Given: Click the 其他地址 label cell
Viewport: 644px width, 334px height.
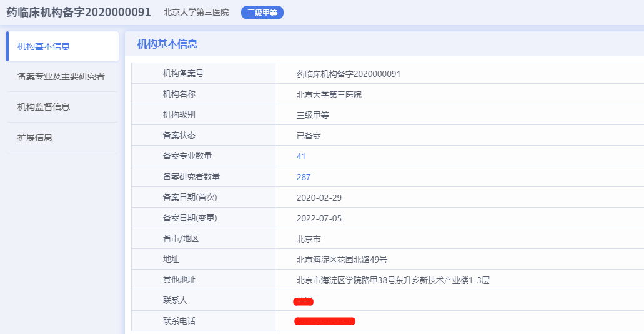Looking at the screenshot, I should tap(203, 280).
